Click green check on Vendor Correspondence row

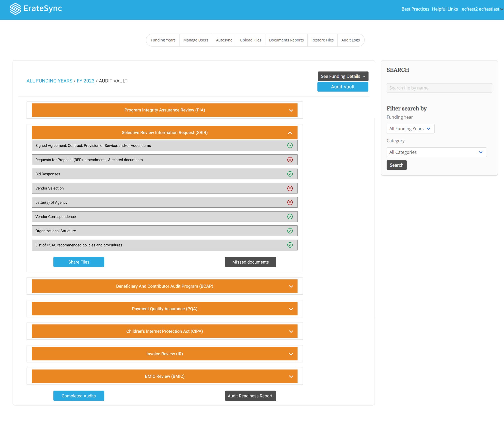290,217
